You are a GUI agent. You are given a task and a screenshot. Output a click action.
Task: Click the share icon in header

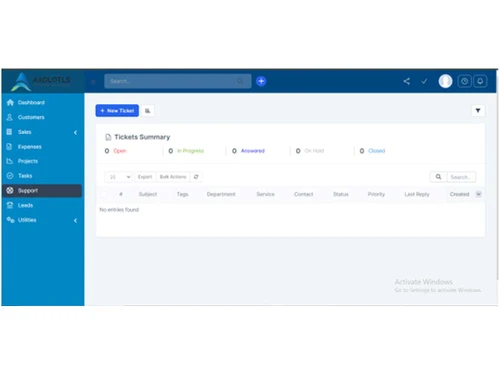coord(406,81)
